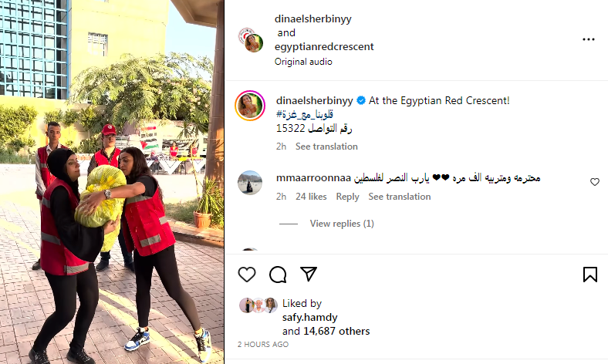Open dinaelsherbinyy's story ring avatar in caption

coord(250,106)
